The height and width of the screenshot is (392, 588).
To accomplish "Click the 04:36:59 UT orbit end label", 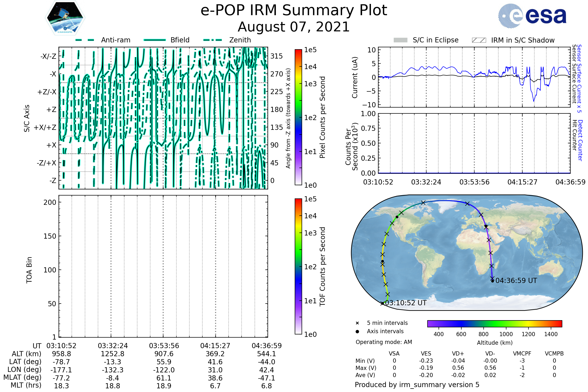I will (516, 281).
